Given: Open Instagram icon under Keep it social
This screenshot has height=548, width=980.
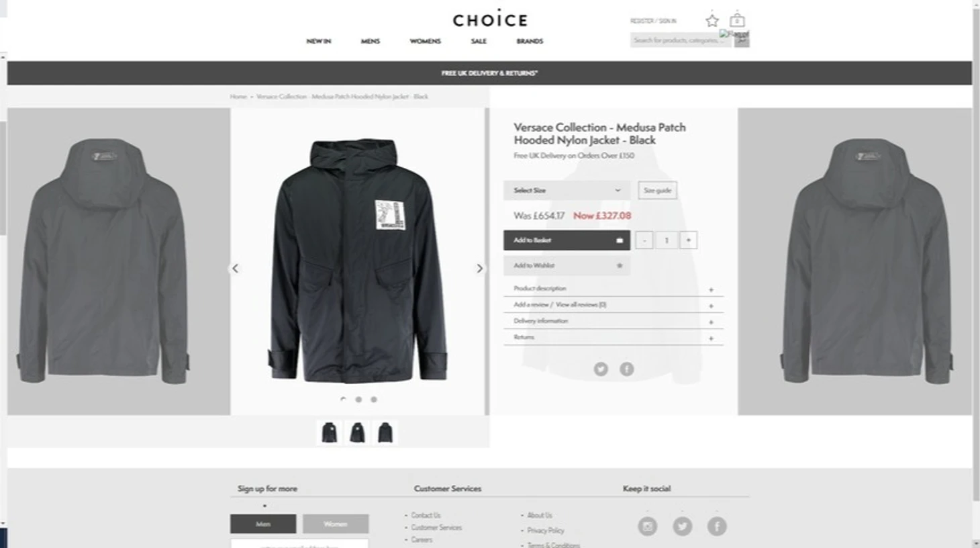Looking at the screenshot, I should coord(648,527).
